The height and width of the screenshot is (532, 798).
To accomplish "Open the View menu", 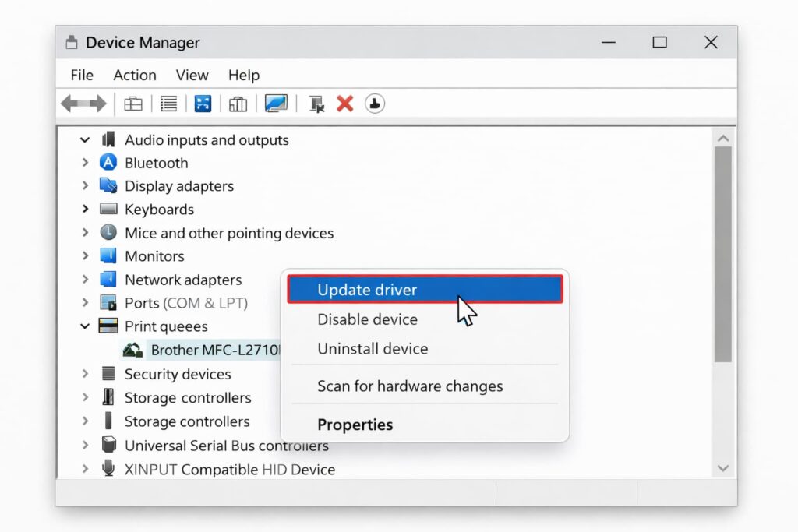I will coord(192,75).
